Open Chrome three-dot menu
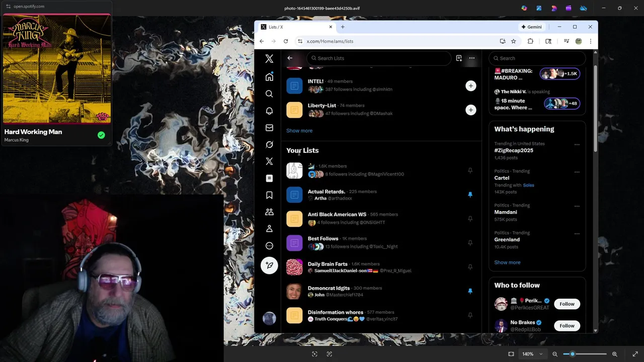The image size is (644, 362). point(591,41)
